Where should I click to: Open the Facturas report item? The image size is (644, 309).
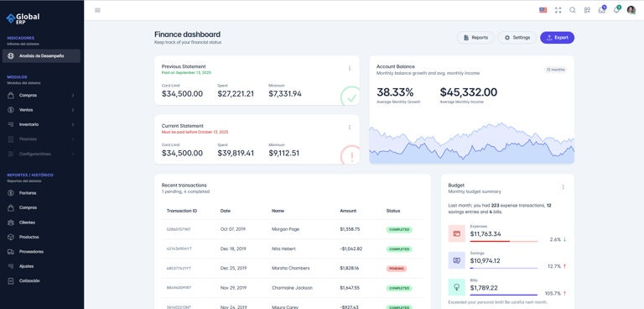[41, 193]
